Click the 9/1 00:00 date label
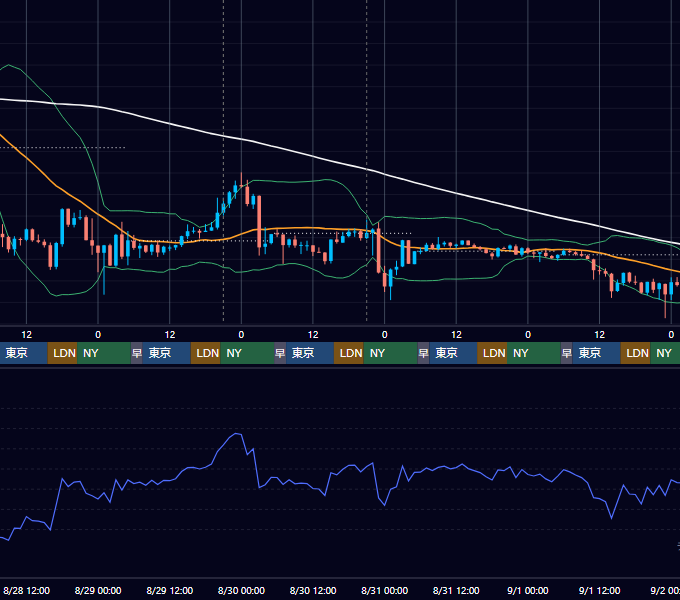 tap(528, 590)
